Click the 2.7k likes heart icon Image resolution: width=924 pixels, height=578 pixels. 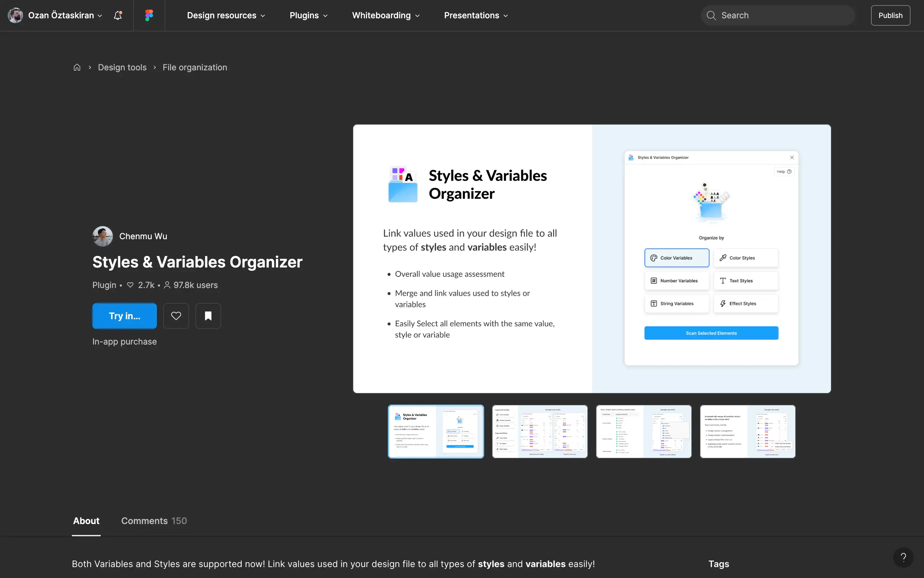(130, 285)
